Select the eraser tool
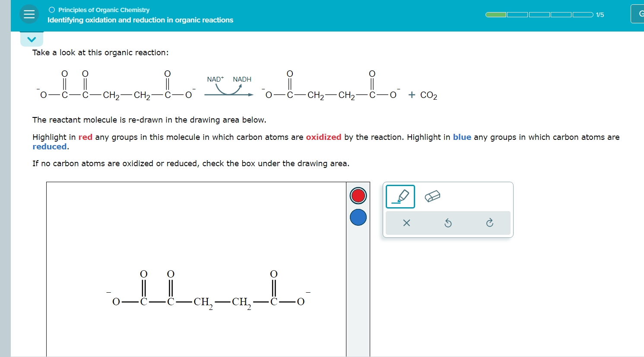Image resolution: width=644 pixels, height=357 pixels. pyautogui.click(x=432, y=196)
